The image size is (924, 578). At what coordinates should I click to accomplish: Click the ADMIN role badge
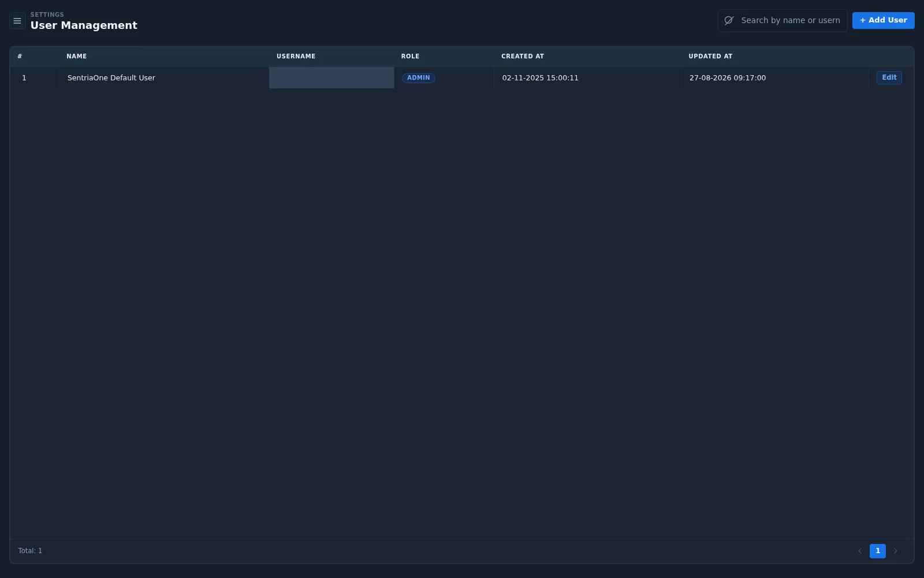(x=418, y=78)
